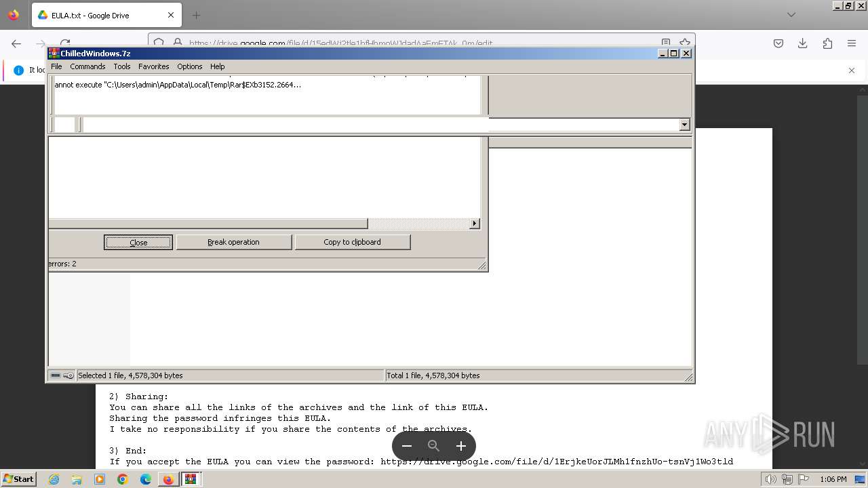Click the Firefox back arrow
868x488 pixels.
(x=16, y=43)
